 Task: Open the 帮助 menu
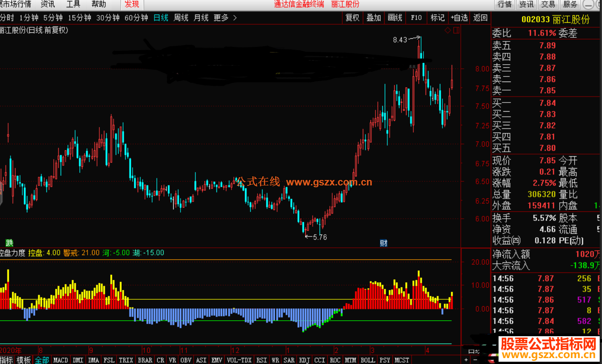99,5
